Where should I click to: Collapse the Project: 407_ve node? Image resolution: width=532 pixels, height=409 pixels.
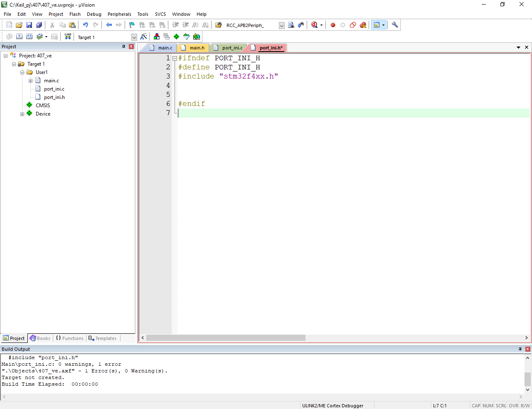5,56
